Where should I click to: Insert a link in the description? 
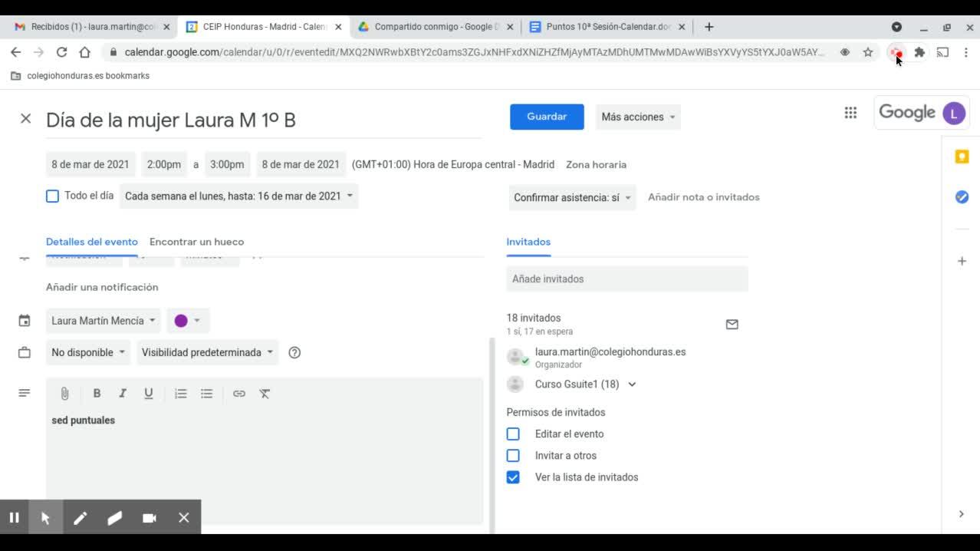239,394
